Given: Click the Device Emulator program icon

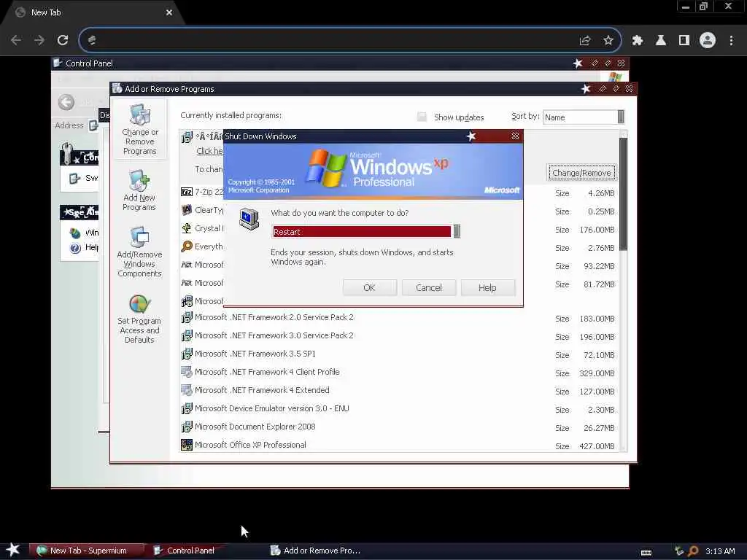Looking at the screenshot, I should pyautogui.click(x=186, y=408).
